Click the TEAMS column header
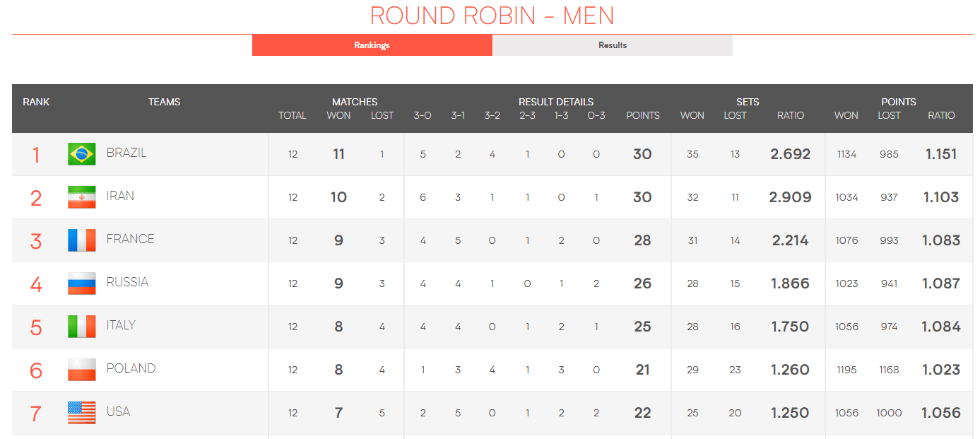Image resolution: width=980 pixels, height=439 pixels. click(x=164, y=102)
